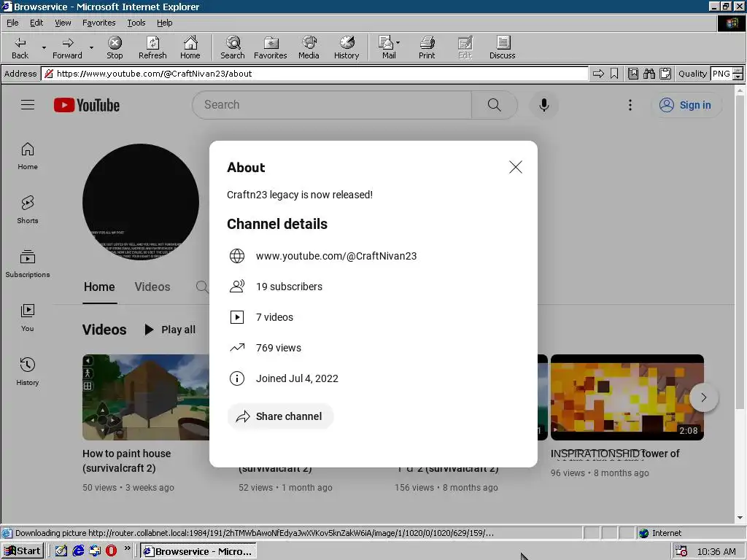This screenshot has width=747, height=560.
Task: Click the Browservice taskbar button
Action: tap(198, 551)
